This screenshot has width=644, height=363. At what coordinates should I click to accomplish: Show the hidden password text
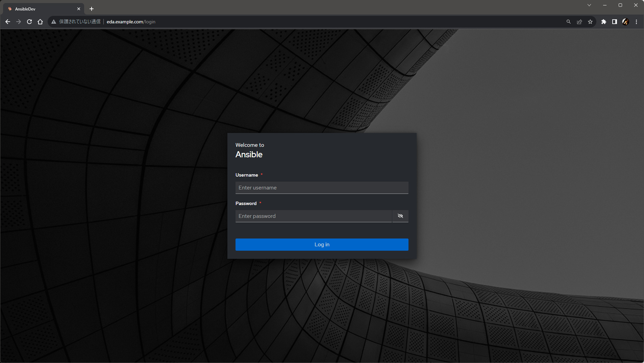(400, 216)
